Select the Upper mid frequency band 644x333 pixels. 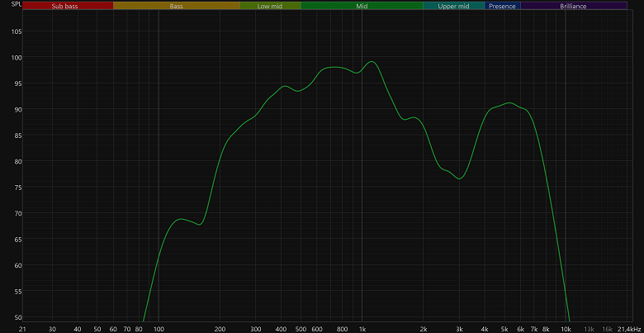click(x=454, y=6)
